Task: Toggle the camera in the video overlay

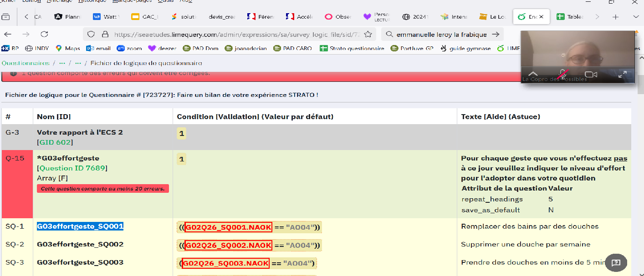Action: pyautogui.click(x=591, y=74)
